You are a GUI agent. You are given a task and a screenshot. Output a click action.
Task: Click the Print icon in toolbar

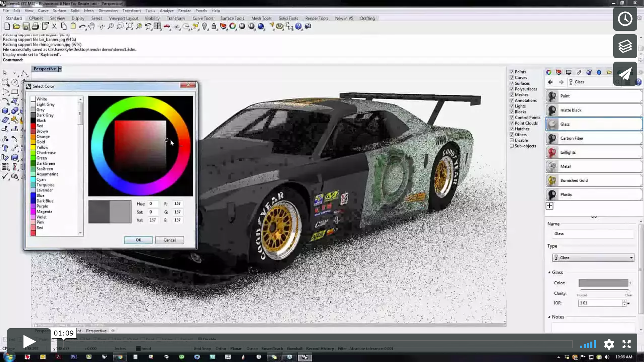point(35,26)
